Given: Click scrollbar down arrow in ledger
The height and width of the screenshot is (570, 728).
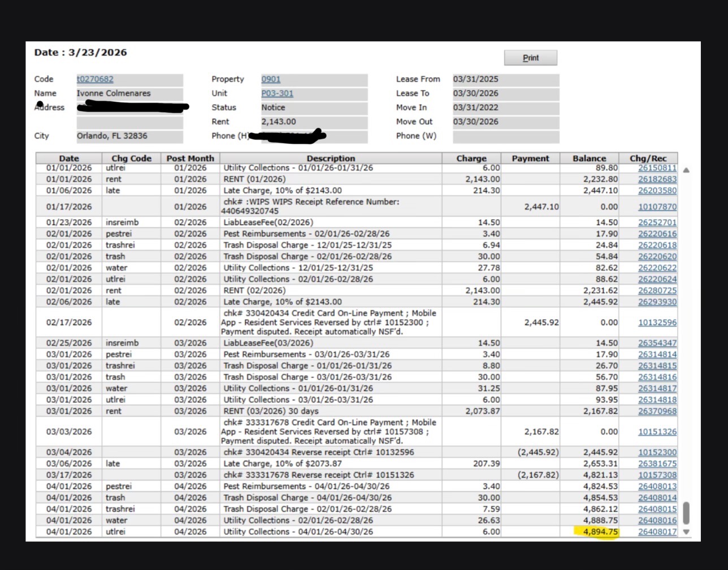Looking at the screenshot, I should tap(686, 532).
